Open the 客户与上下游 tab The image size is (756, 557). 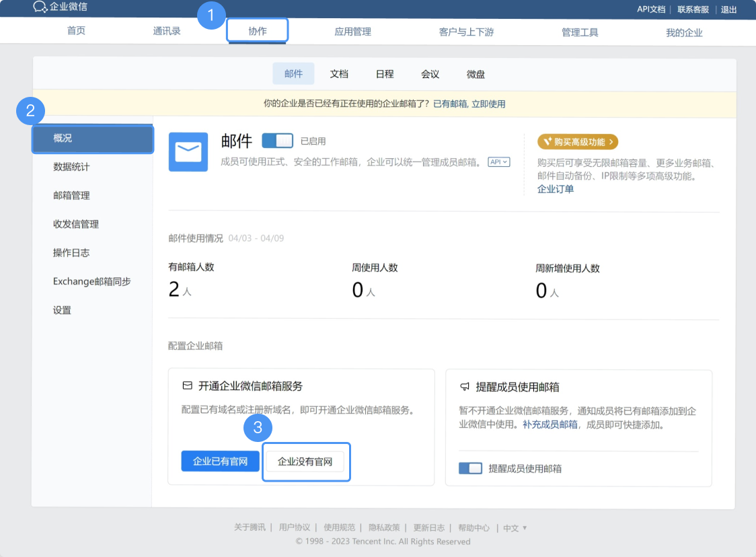pyautogui.click(x=466, y=32)
